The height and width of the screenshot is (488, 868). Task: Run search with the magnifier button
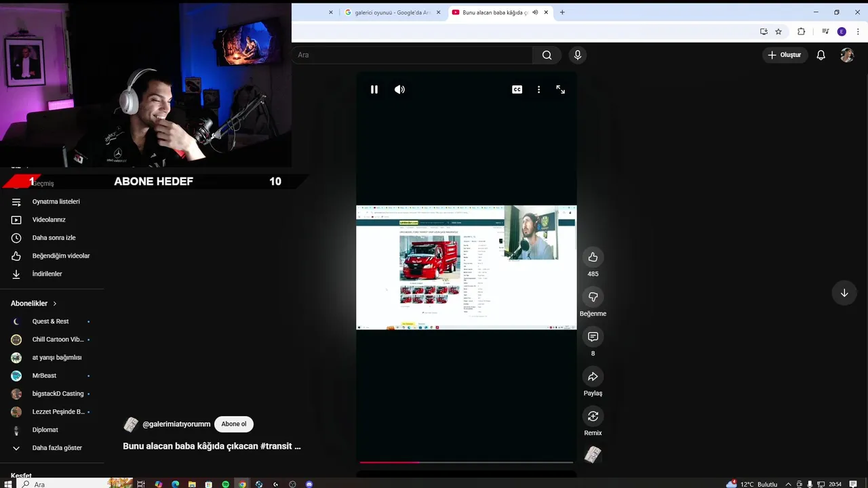click(547, 55)
